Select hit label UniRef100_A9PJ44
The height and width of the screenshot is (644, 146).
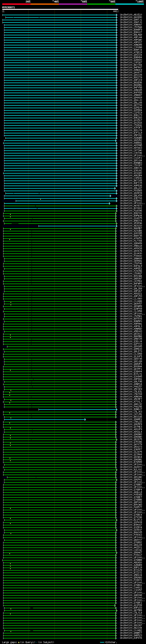[131, 37]
